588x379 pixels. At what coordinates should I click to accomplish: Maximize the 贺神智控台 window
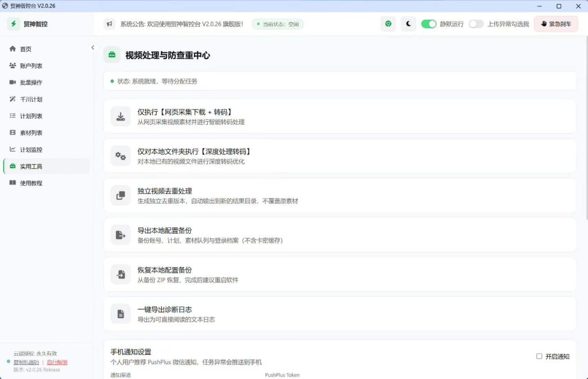point(559,6)
